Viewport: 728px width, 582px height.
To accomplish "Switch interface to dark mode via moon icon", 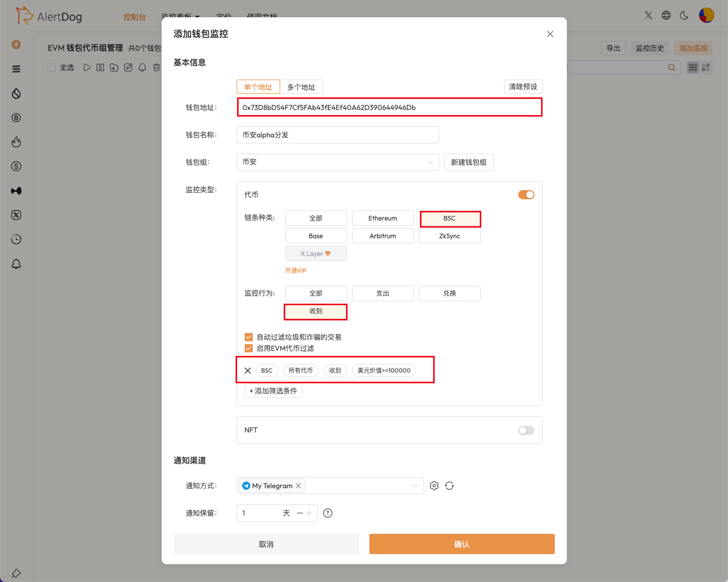I will [x=684, y=15].
